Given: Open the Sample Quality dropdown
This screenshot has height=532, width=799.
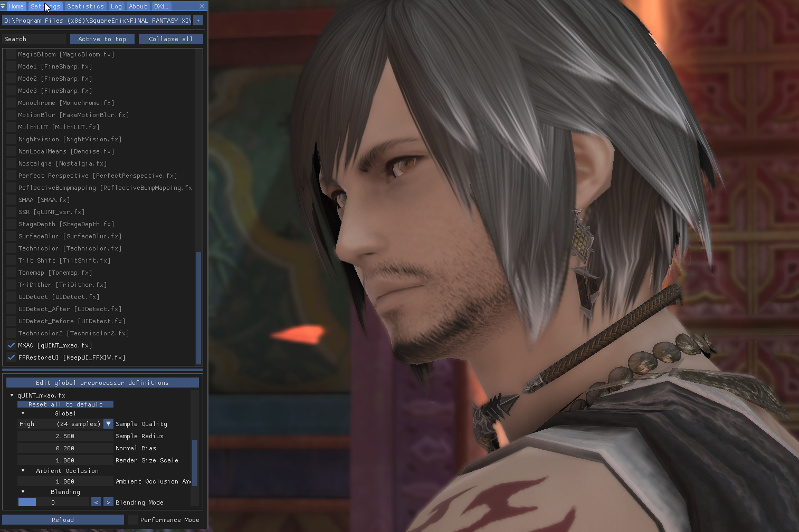Looking at the screenshot, I should click(x=65, y=424).
